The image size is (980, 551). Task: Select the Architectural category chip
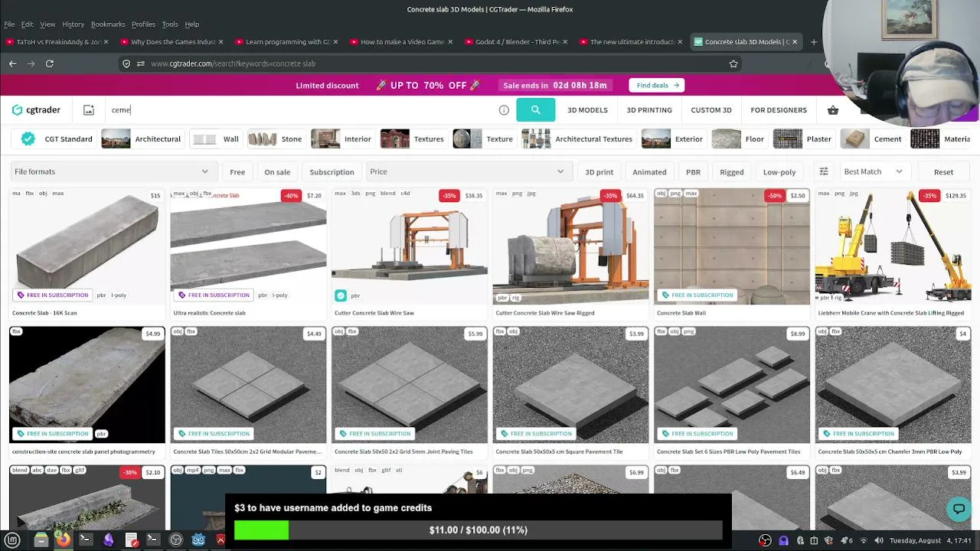(x=142, y=139)
